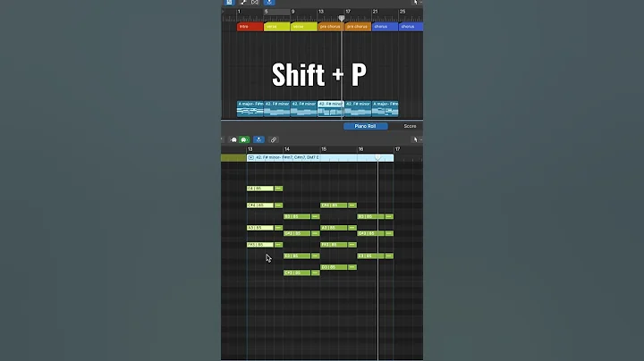Click bar 15 in the piano roll ruler
Image resolution: width=644 pixels, height=361 pixels.
[324, 149]
